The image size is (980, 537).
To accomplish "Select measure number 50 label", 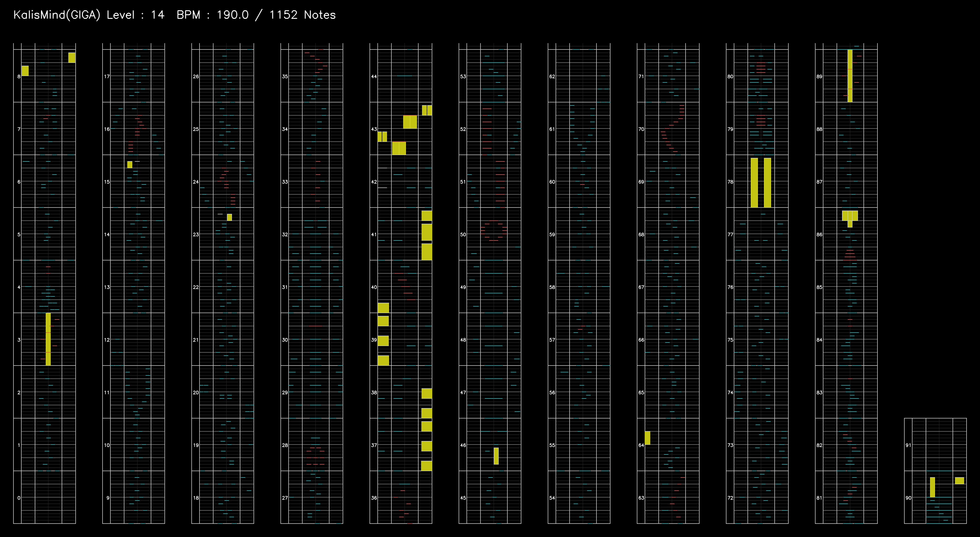I will click(463, 235).
